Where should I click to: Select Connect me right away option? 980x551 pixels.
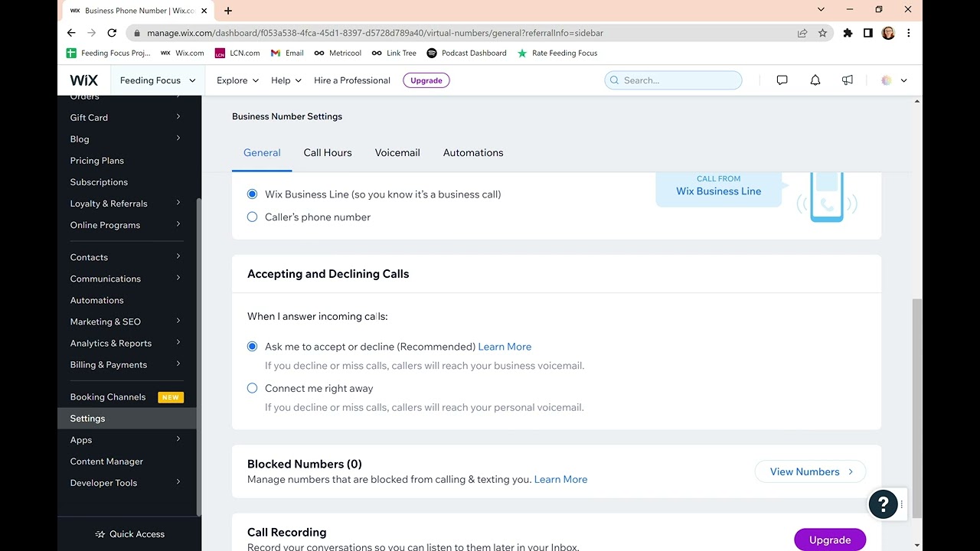(x=252, y=388)
